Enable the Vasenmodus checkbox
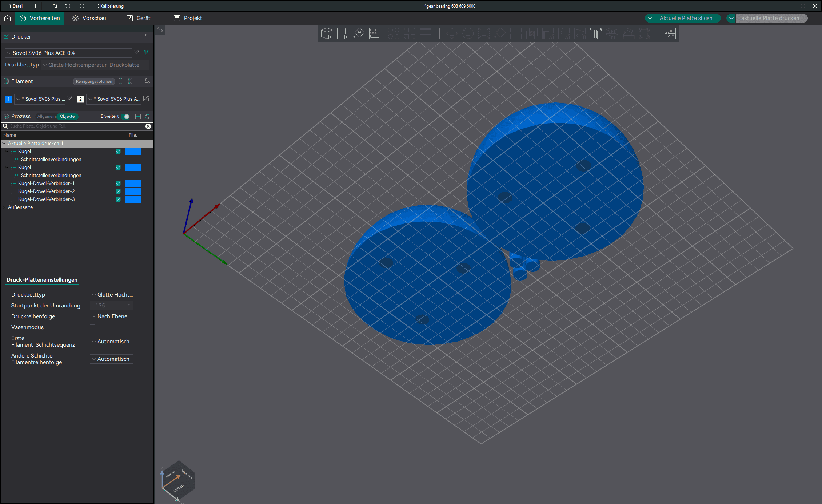Viewport: 822px width, 504px height. [93, 327]
